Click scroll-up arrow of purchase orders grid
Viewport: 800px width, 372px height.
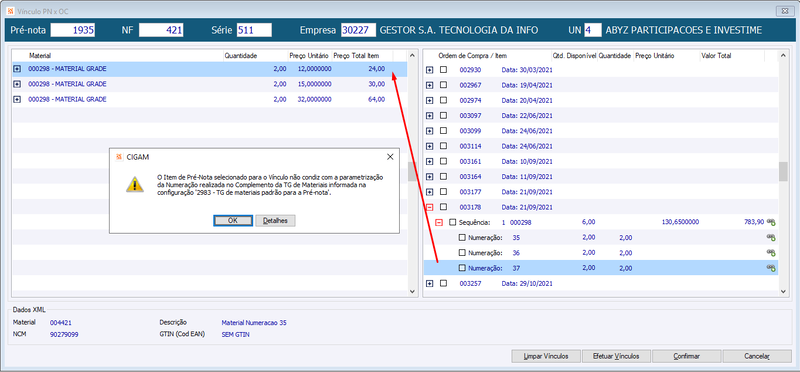[783, 55]
